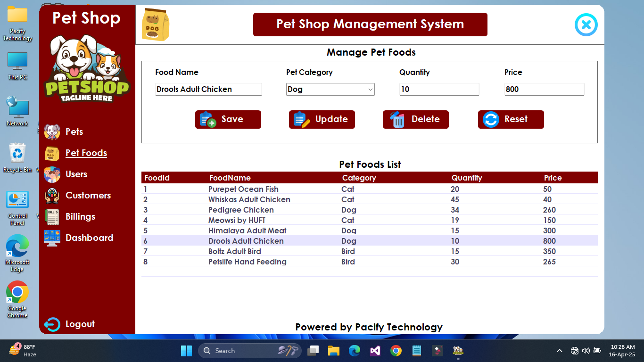
Task: Click the FoodId column header
Action: point(157,178)
